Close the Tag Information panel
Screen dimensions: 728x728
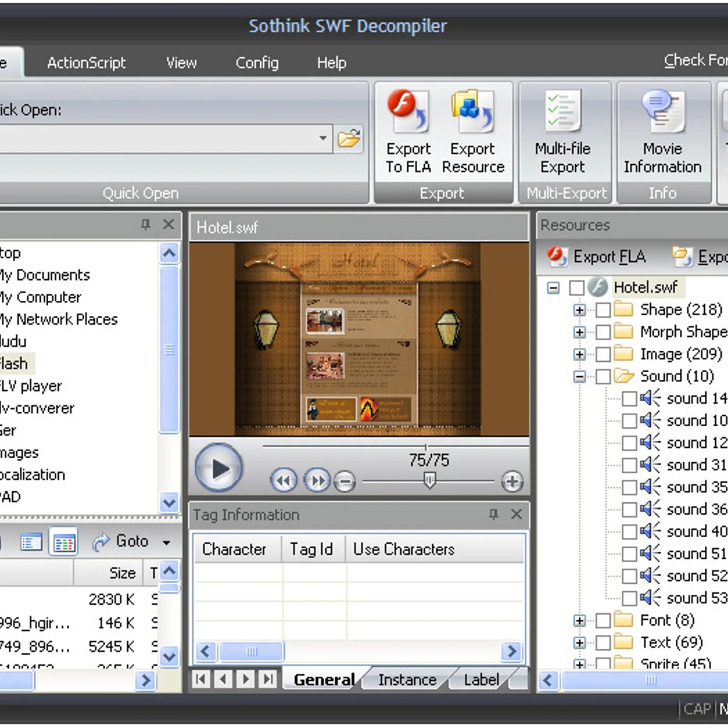[516, 514]
